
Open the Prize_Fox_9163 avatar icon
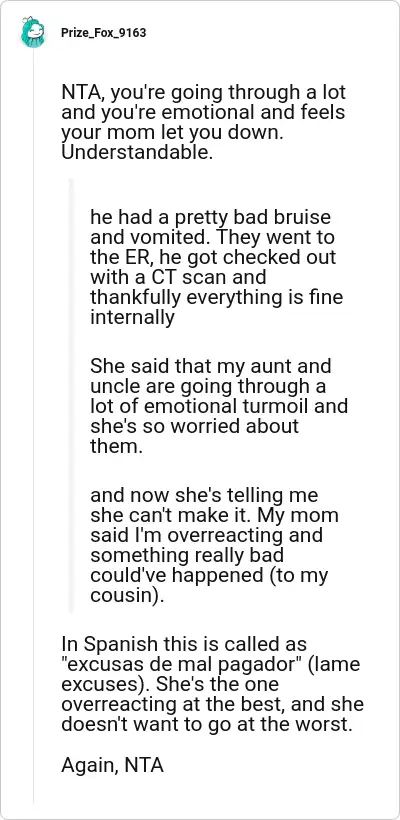click(32, 32)
